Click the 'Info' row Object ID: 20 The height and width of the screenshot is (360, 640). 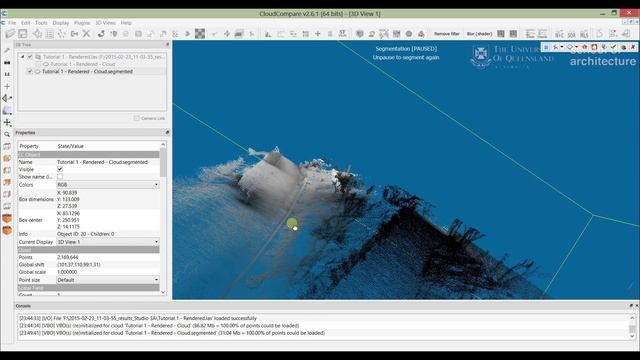tap(85, 234)
